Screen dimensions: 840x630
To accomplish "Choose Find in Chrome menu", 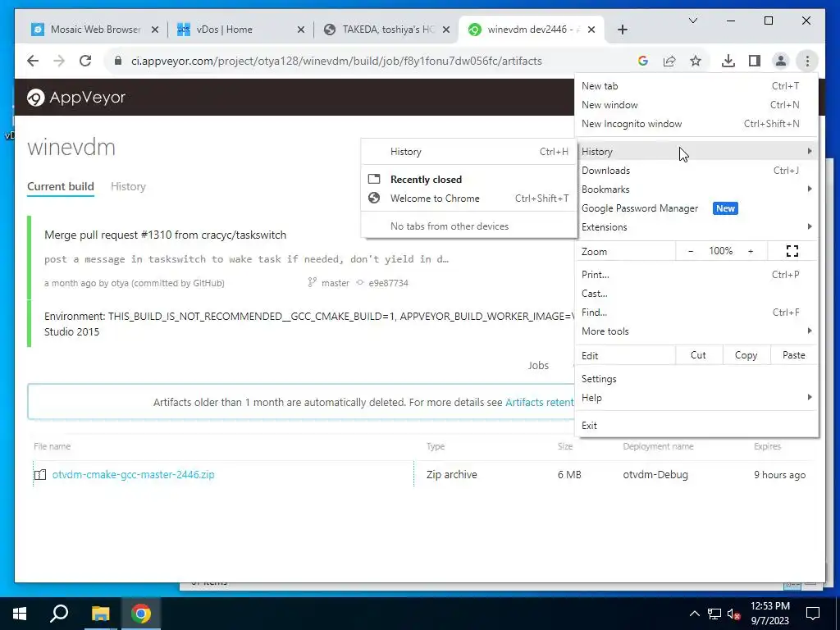I will [696, 313].
